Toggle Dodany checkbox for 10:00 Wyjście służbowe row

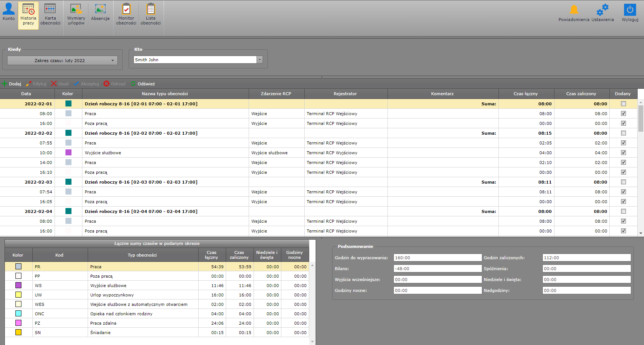coord(623,153)
